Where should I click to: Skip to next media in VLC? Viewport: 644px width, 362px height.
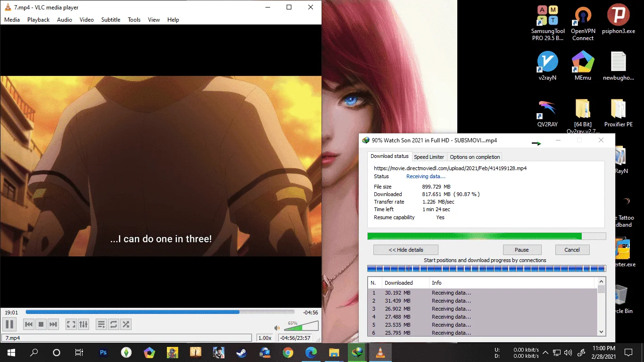[x=53, y=324]
